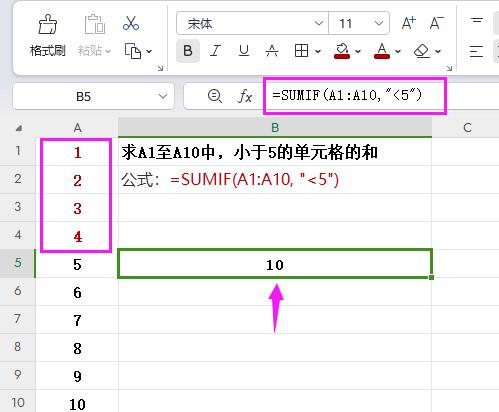Decrease font size with A- icon
Screen dimensions: 499x412
tap(436, 23)
